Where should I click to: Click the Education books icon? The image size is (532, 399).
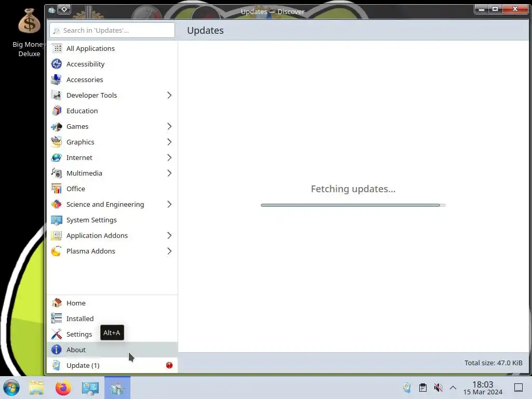click(x=56, y=111)
